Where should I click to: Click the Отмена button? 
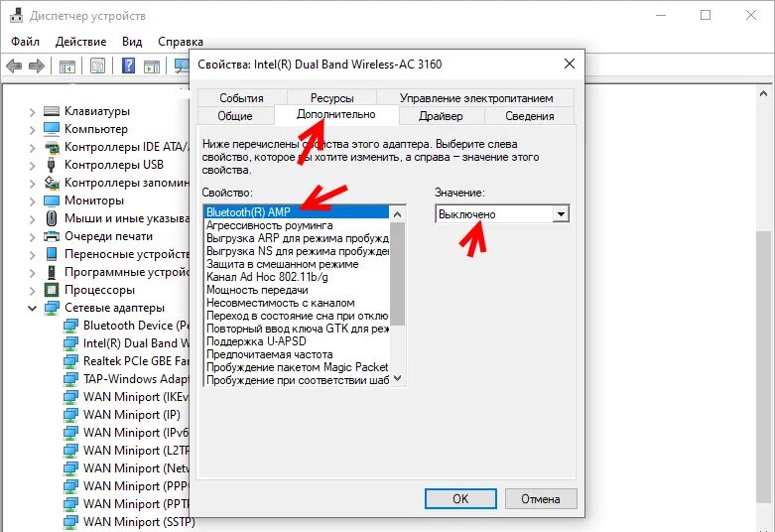click(x=541, y=499)
